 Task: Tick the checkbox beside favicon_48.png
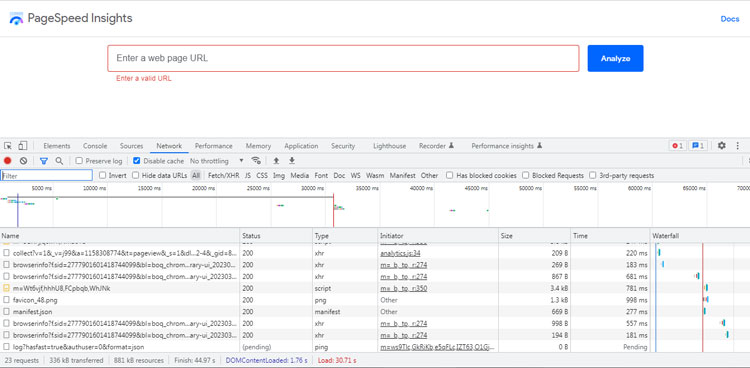point(6,300)
